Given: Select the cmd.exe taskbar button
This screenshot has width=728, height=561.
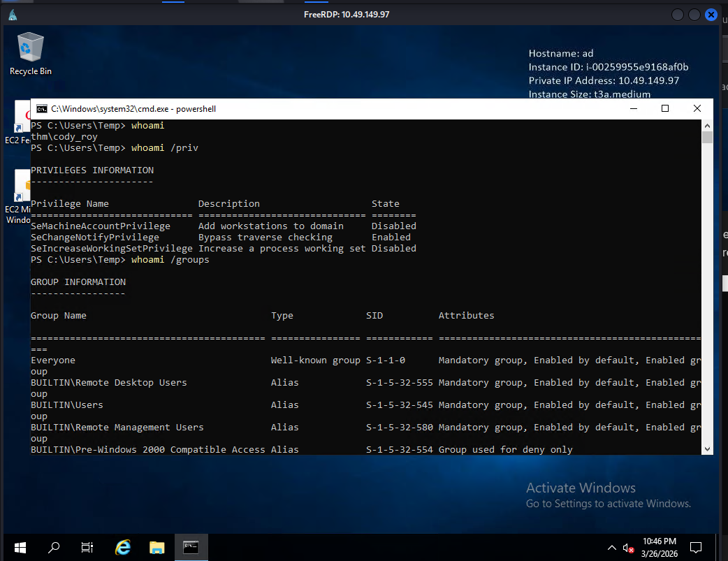Looking at the screenshot, I should tap(191, 548).
